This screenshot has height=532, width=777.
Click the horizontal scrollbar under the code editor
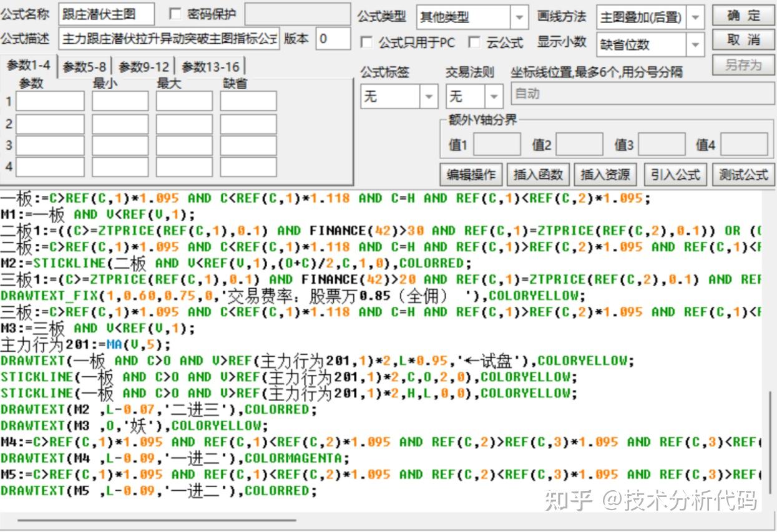coord(156,519)
